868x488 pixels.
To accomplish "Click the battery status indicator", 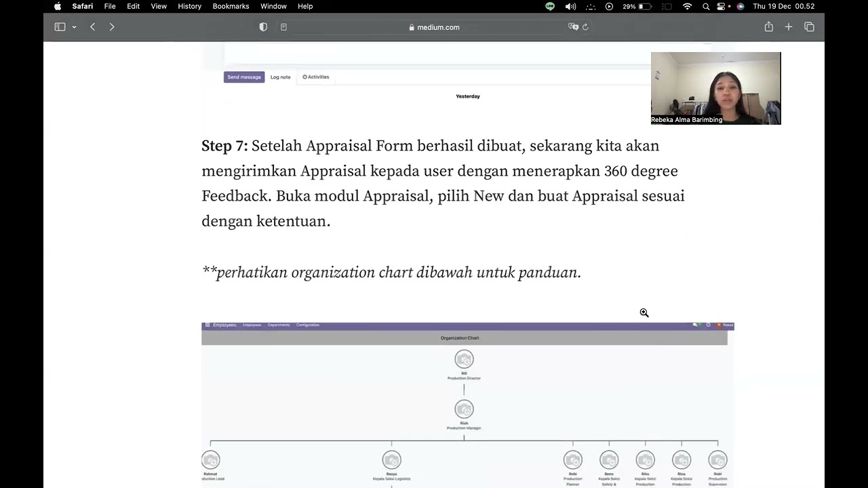I will pos(637,6).
